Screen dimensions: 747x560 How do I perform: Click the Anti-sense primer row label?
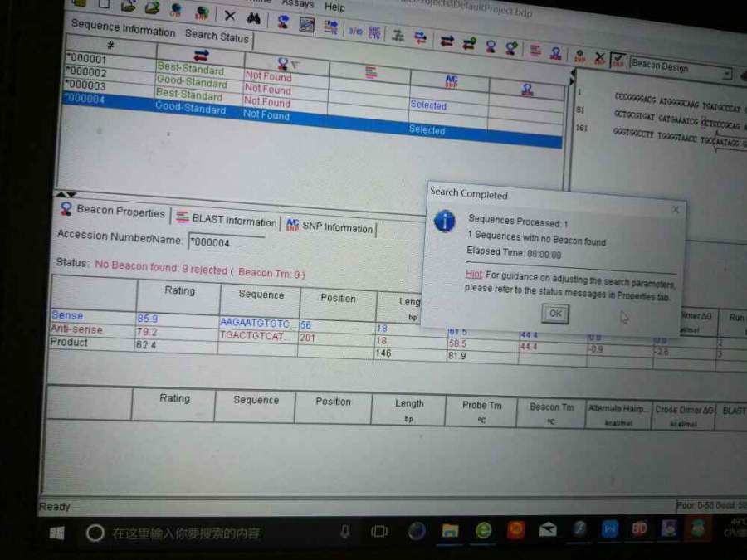pos(76,329)
